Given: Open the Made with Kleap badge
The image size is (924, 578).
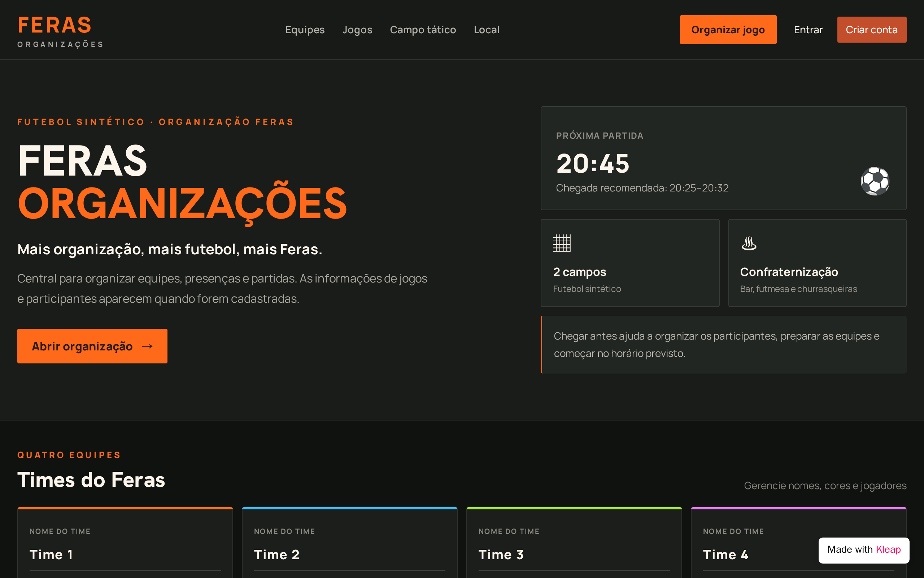Looking at the screenshot, I should 864,550.
